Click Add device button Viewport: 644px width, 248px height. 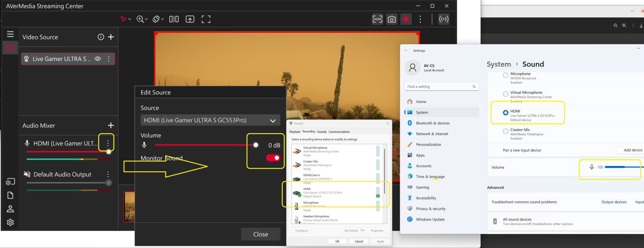(x=633, y=150)
